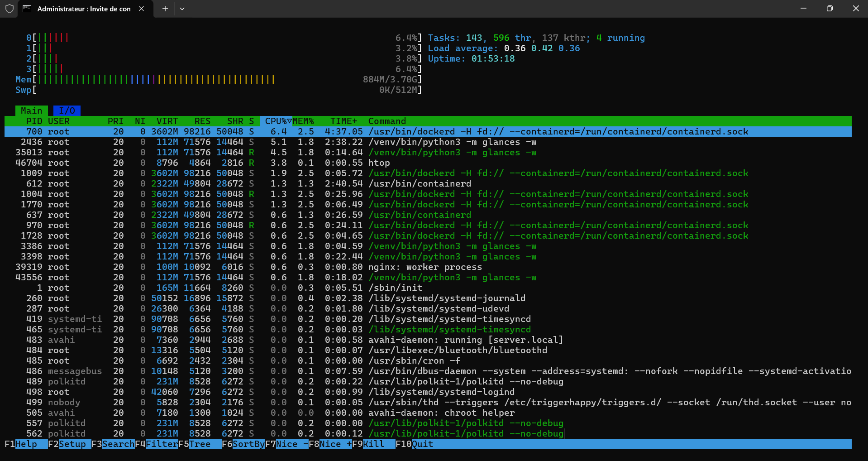The image size is (868, 461).
Task: Select process row PID 35013
Action: click(x=428, y=152)
